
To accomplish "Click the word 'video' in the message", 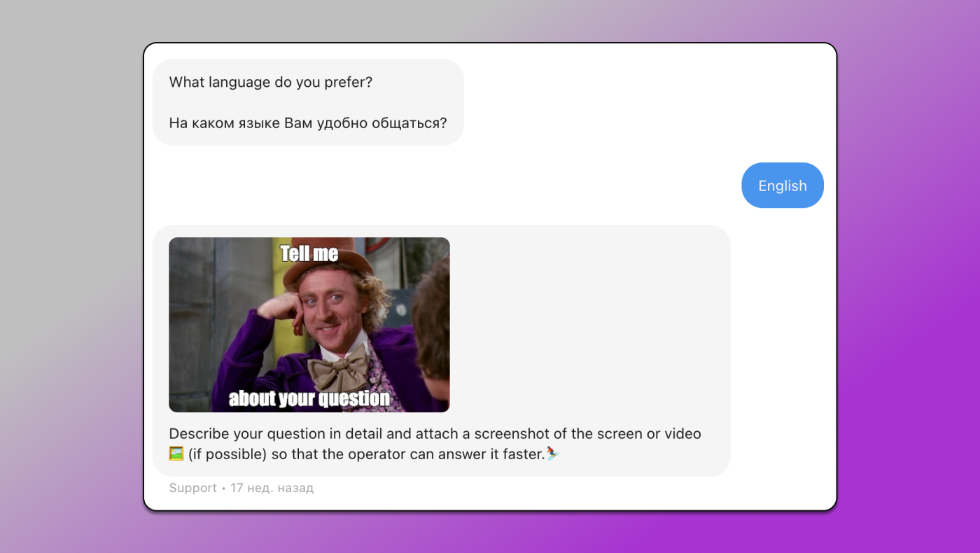I will point(682,434).
